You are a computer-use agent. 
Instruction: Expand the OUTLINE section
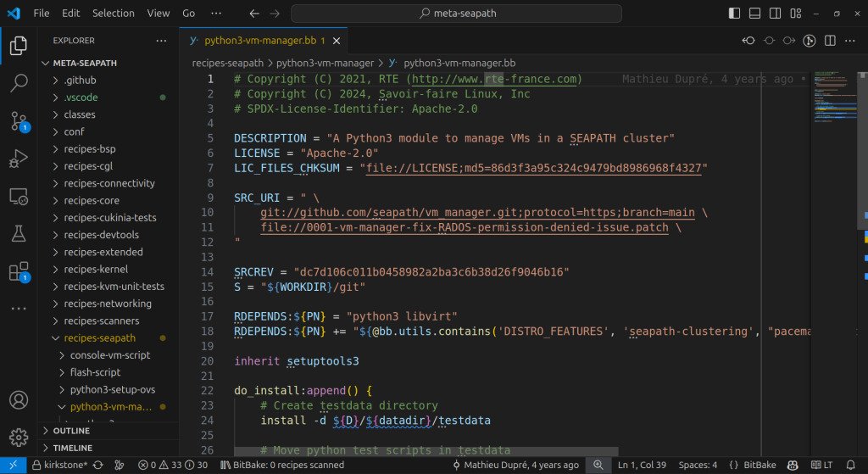[x=71, y=431]
